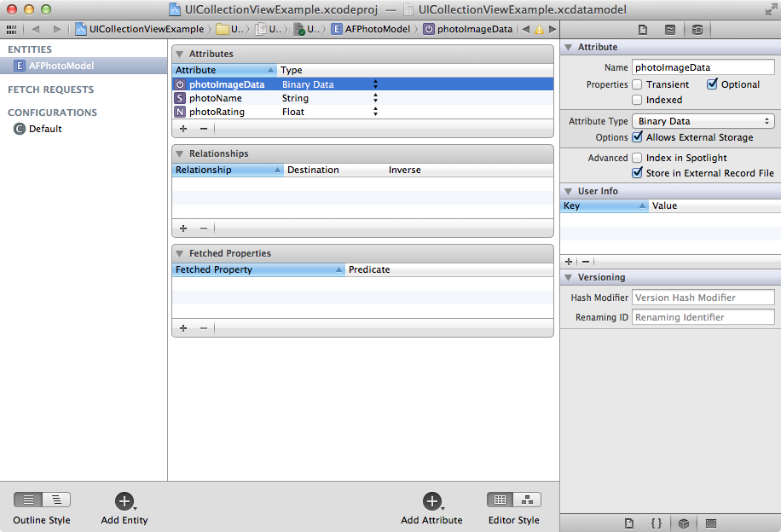
Task: Click the Add Attribute plus icon
Action: coord(431,500)
